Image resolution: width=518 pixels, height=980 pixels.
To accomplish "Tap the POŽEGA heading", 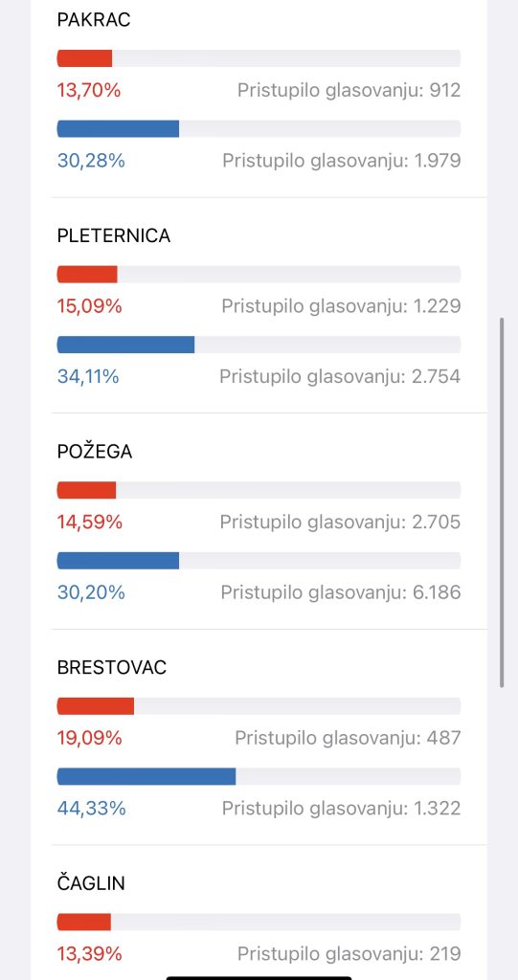I will [95, 452].
